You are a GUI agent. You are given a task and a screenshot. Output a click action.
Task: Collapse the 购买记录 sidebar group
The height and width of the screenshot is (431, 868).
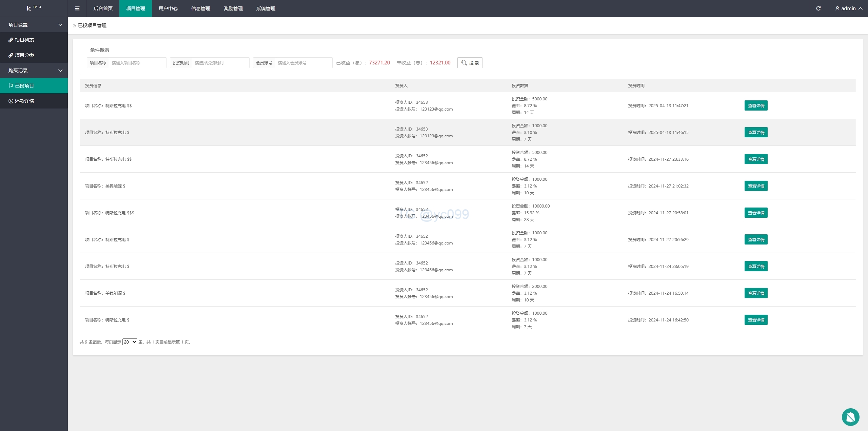pyautogui.click(x=34, y=71)
